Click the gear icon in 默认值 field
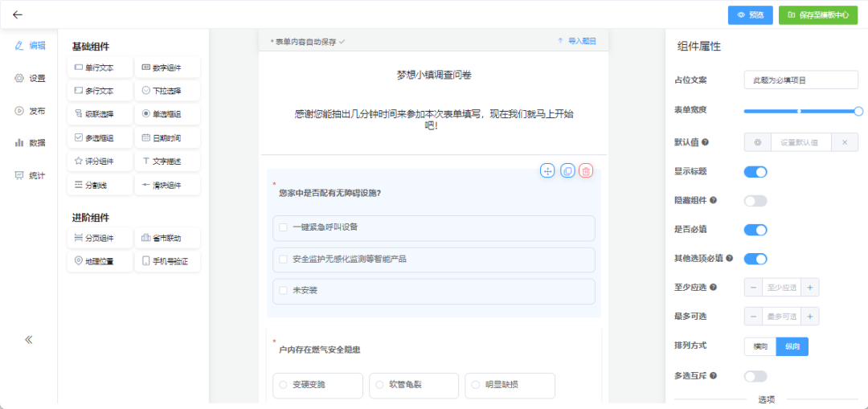Screen dimensions: 868x409 [x=758, y=142]
